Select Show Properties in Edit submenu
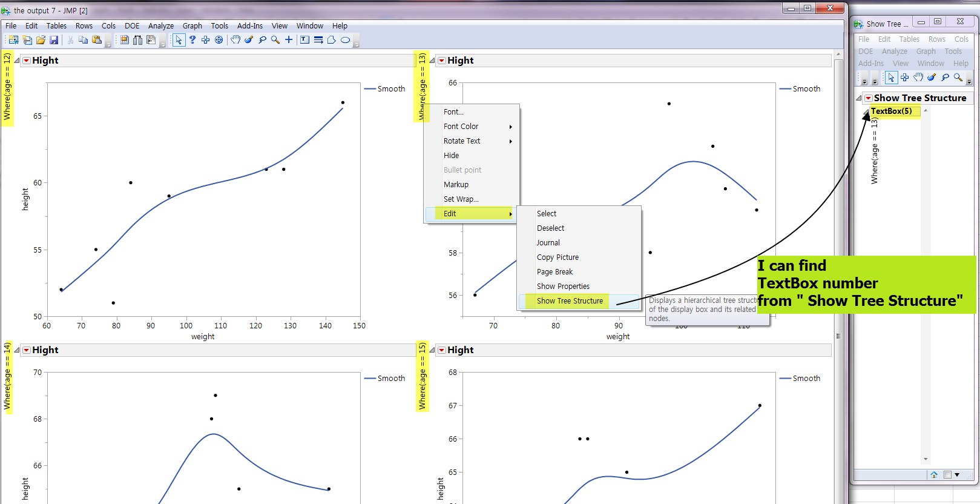The height and width of the screenshot is (504, 980). (563, 287)
